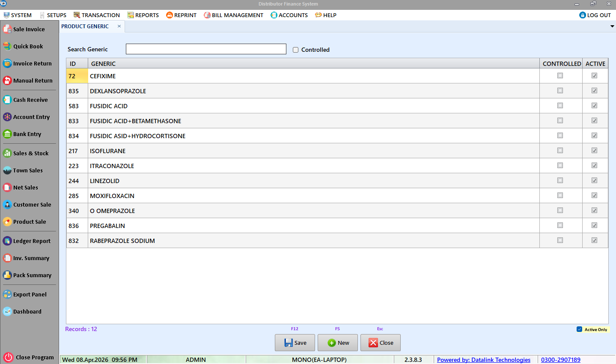Open the HELP menu
The image size is (616, 364).
tap(326, 15)
